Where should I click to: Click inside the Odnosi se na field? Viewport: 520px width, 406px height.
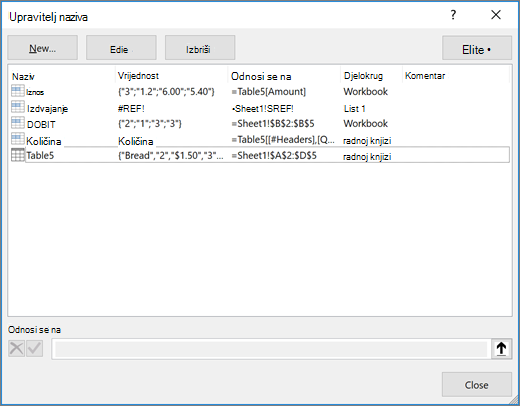[x=271, y=349]
